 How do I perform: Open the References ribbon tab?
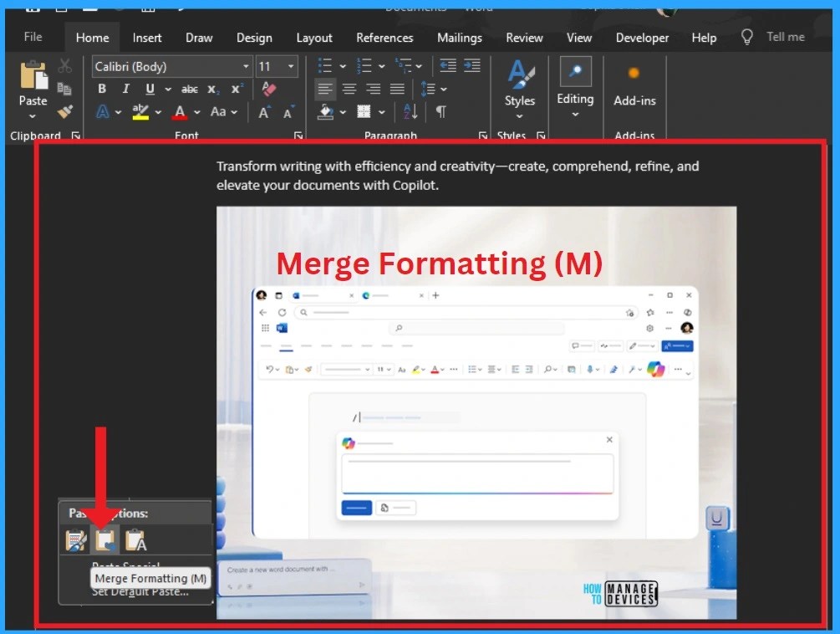coord(384,38)
